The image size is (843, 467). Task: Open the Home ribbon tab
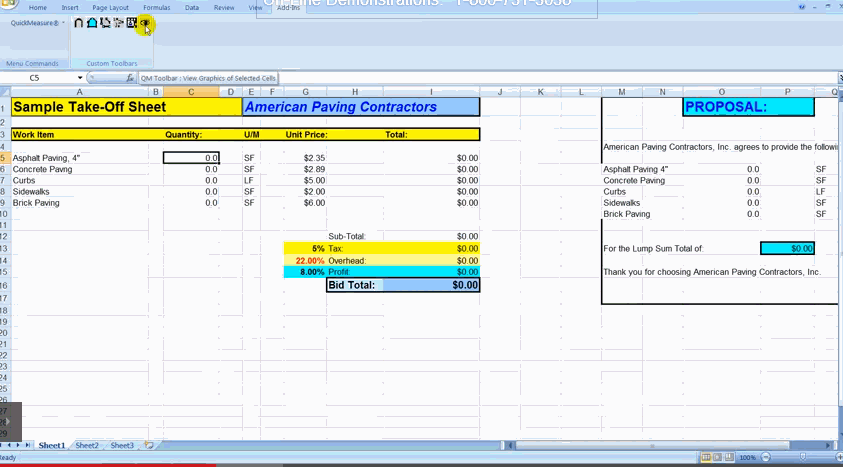point(38,8)
